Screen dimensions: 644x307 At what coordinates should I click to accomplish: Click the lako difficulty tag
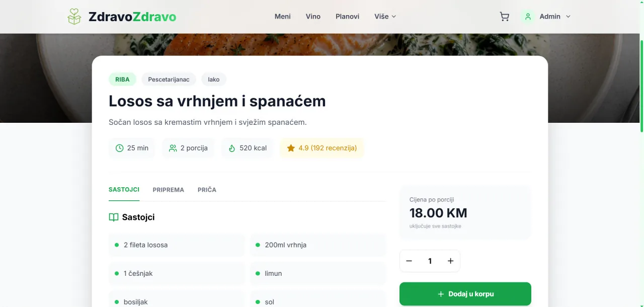pyautogui.click(x=214, y=80)
